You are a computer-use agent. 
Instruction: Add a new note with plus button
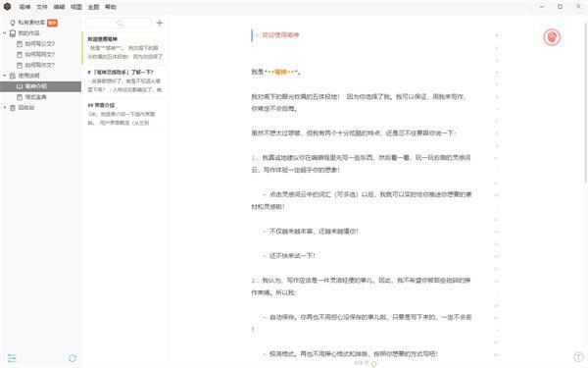click(160, 23)
